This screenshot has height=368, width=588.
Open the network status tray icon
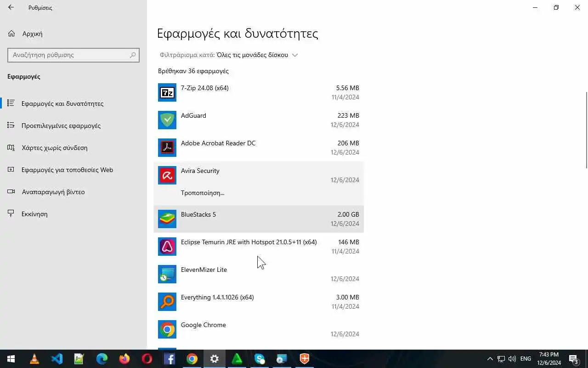501,359
